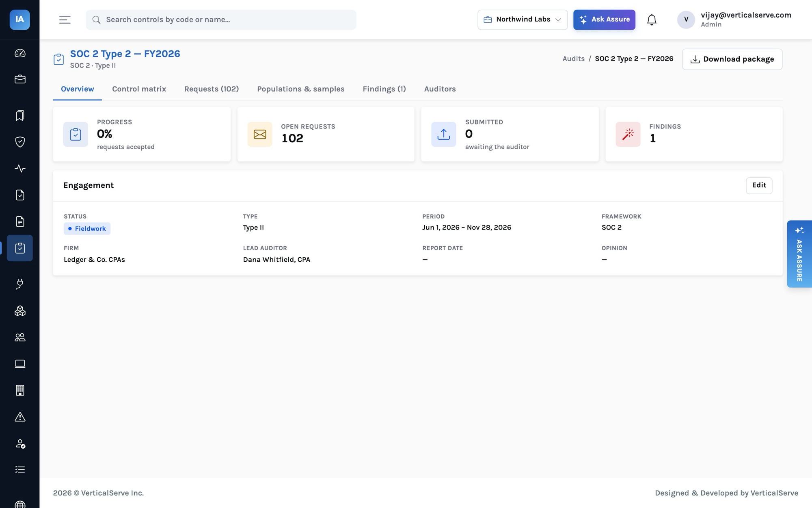The image size is (812, 508).
Task: Select the laptop devices sidebar icon
Action: click(x=20, y=364)
